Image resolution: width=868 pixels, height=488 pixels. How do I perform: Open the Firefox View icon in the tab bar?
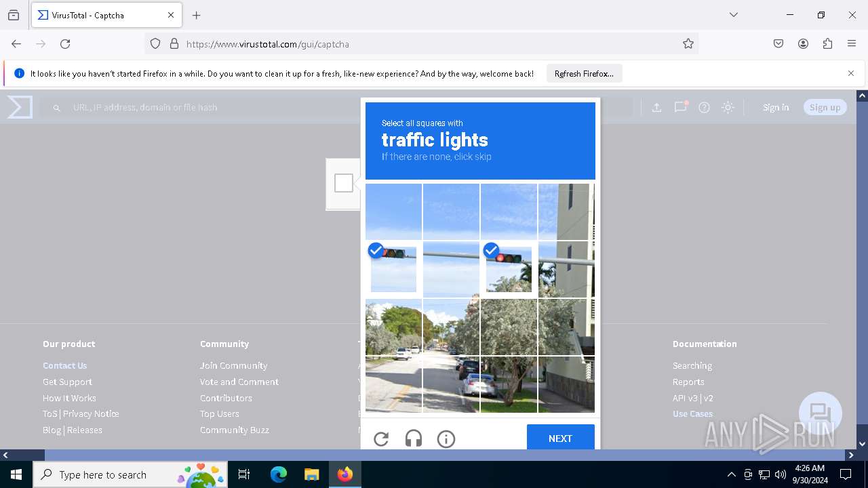[x=14, y=15]
